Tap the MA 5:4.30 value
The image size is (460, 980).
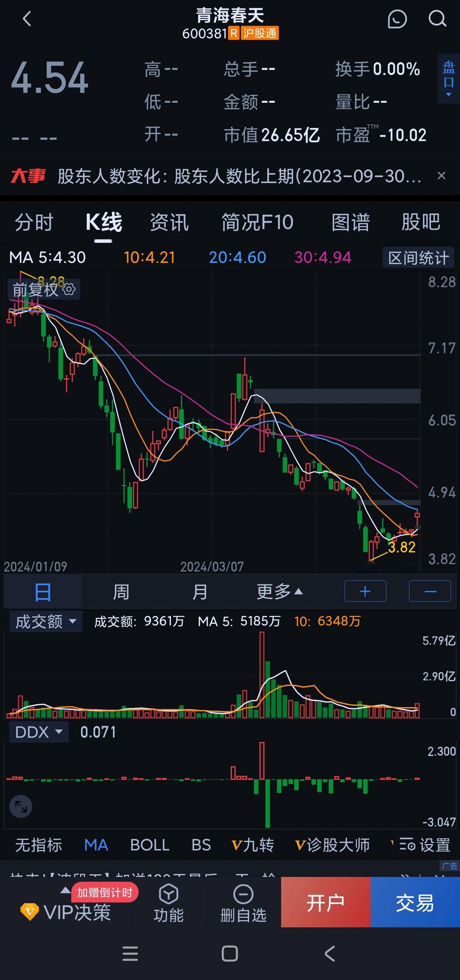[x=47, y=257]
